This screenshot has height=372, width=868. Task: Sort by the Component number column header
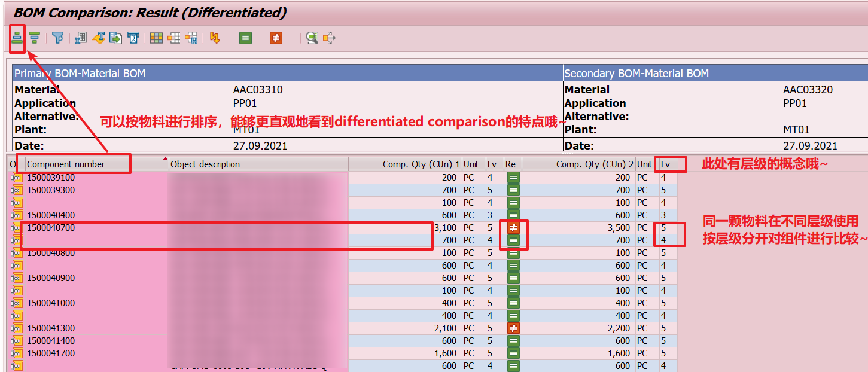pos(72,163)
